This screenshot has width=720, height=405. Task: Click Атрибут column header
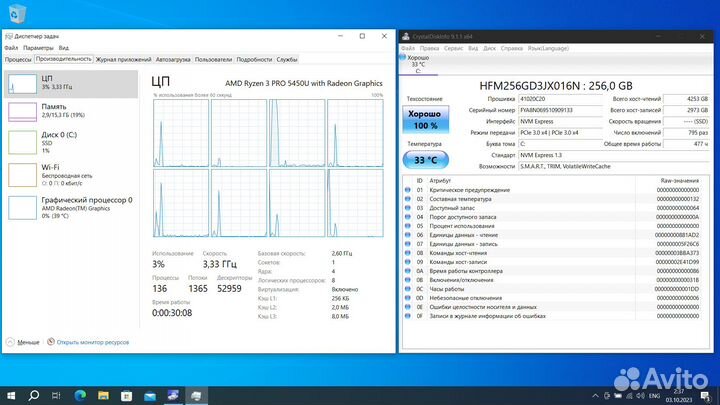pos(440,180)
